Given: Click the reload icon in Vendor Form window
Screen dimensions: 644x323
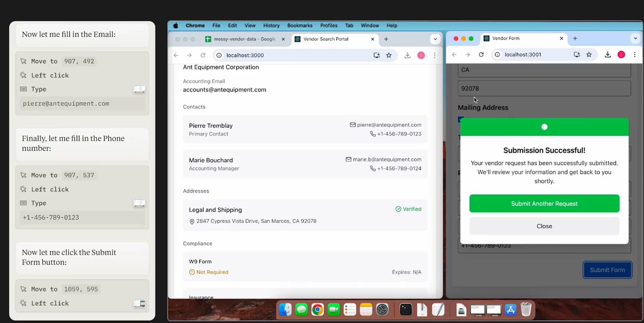Looking at the screenshot, I should (481, 54).
